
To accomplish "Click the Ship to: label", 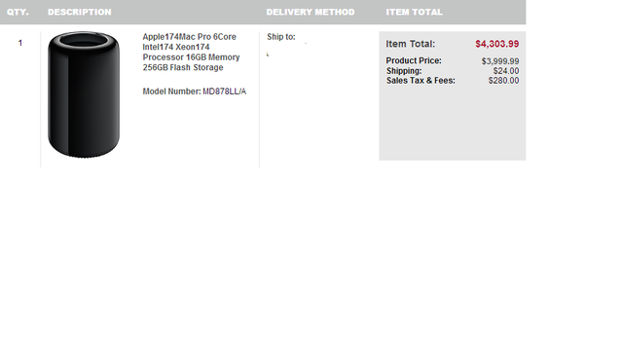I will [281, 37].
